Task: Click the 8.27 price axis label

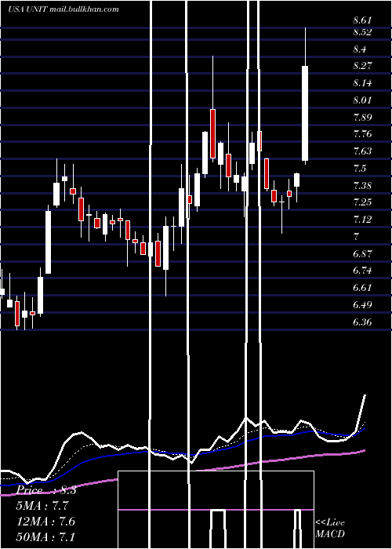Action: 362,66
